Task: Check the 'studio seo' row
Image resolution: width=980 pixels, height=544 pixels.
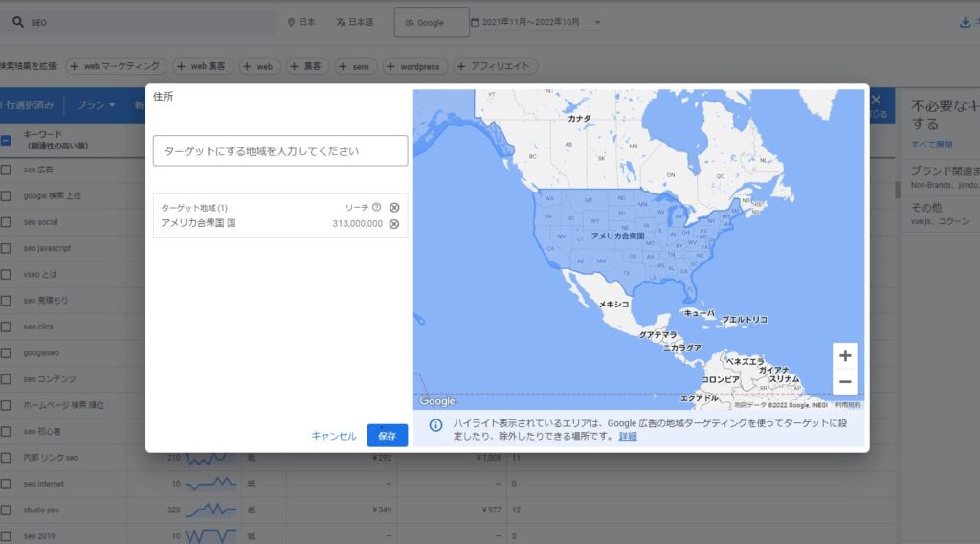Action: (x=6, y=510)
